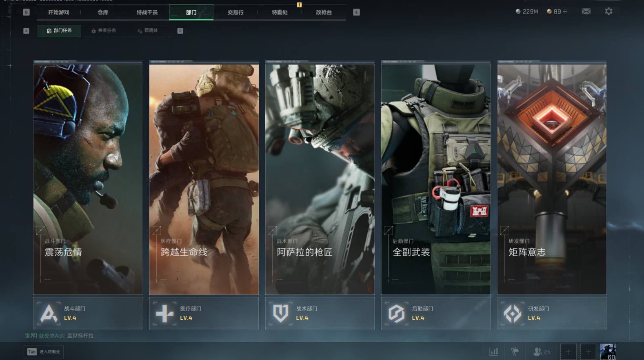Click the A key hint icon
644x360 pixels.
tap(26, 31)
